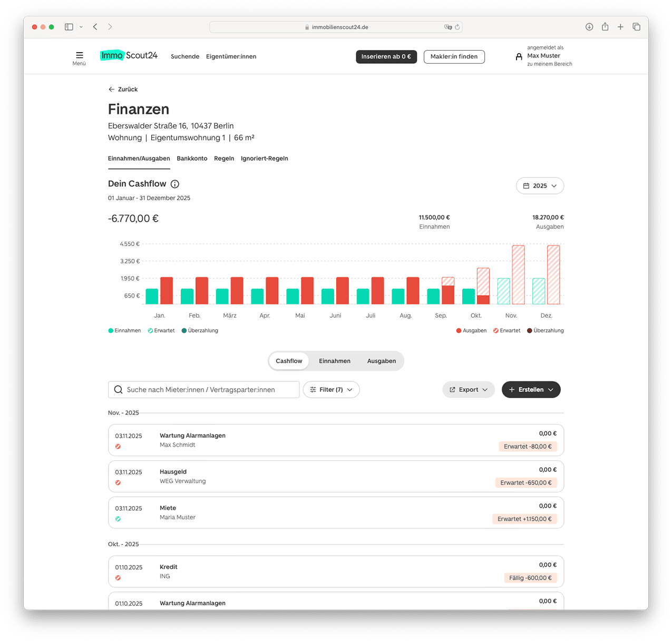Click the Zurück back link
The image size is (672, 641).
pos(123,90)
